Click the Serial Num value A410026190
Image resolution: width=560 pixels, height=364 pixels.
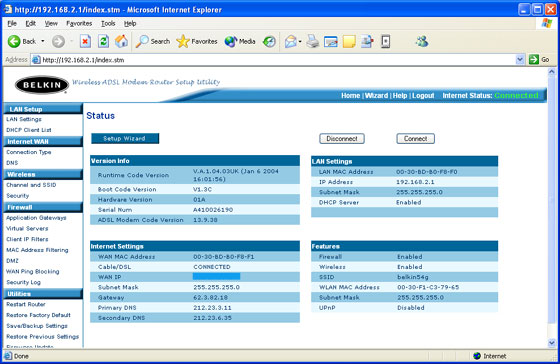tap(213, 210)
